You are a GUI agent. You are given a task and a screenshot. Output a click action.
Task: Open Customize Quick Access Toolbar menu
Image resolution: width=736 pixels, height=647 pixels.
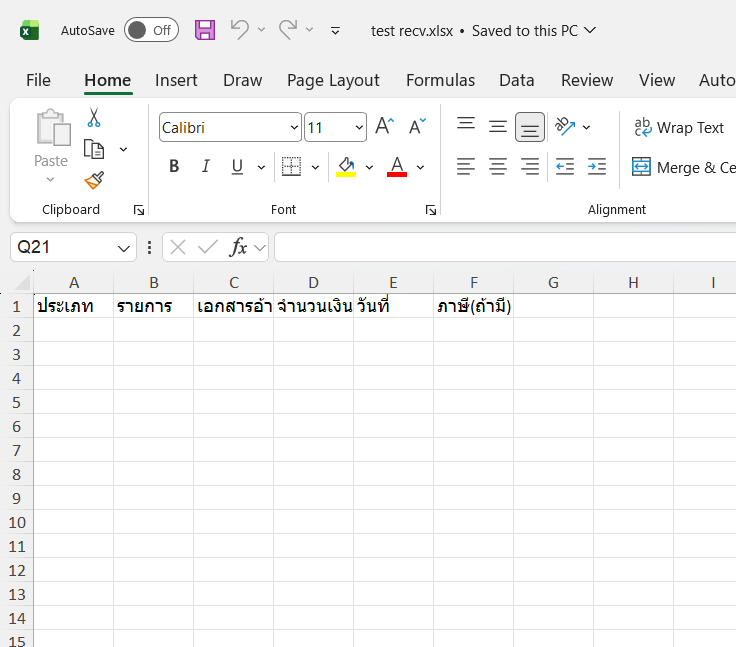335,31
